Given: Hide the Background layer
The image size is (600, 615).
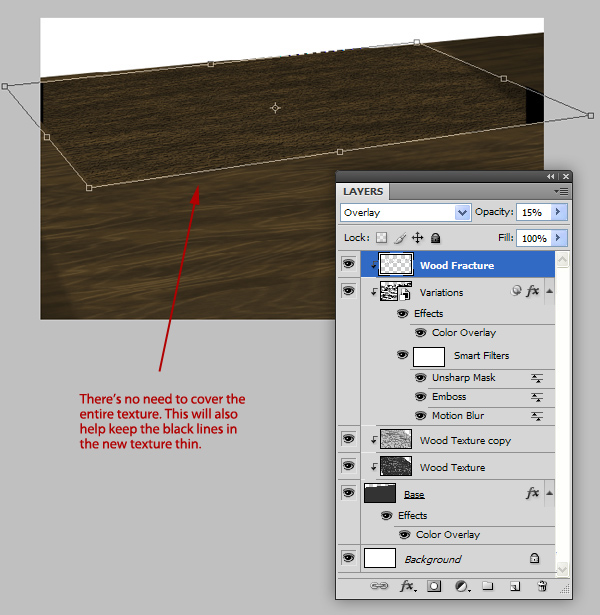Looking at the screenshot, I should pos(348,557).
